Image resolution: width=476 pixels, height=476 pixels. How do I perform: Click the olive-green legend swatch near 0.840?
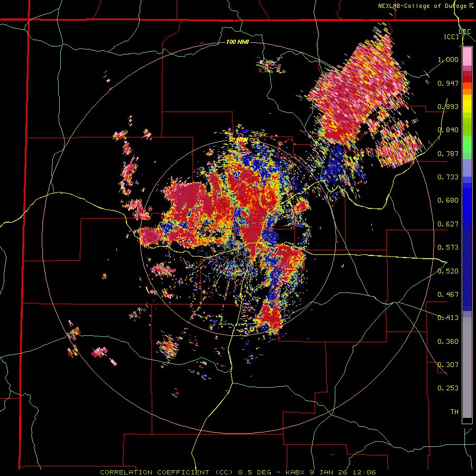point(467,127)
